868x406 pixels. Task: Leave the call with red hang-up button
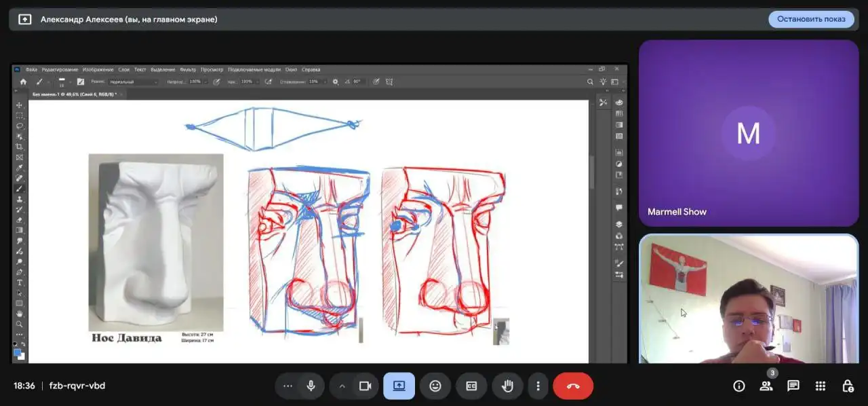point(573,386)
